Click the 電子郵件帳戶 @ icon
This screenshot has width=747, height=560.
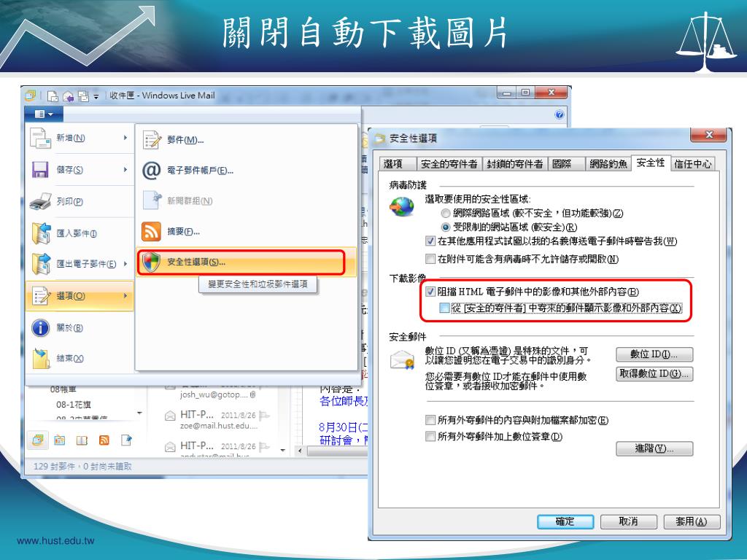click(152, 170)
